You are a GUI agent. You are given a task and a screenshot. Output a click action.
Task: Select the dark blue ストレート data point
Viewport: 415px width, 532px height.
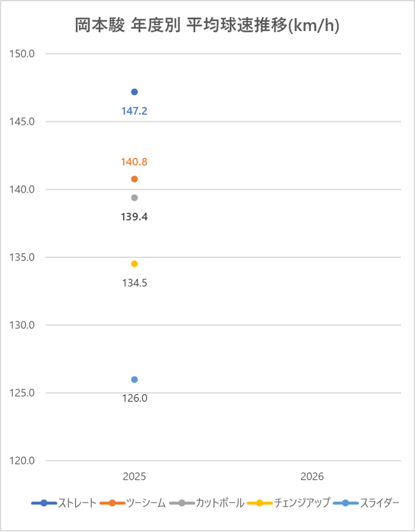[x=134, y=92]
